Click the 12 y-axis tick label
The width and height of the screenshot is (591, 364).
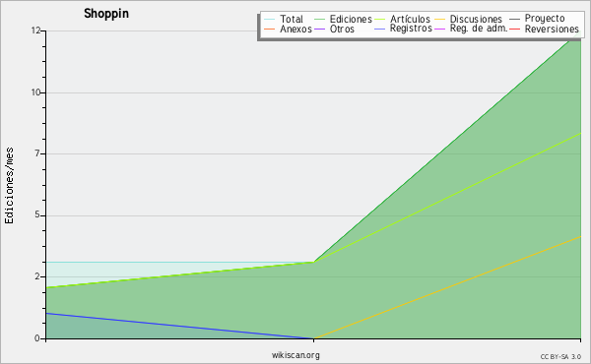coord(35,30)
